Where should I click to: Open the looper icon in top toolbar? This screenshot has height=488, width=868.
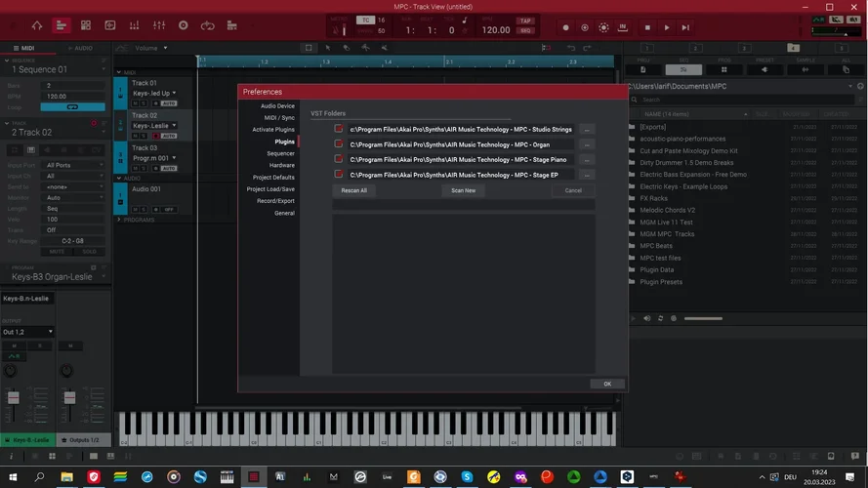pos(208,26)
